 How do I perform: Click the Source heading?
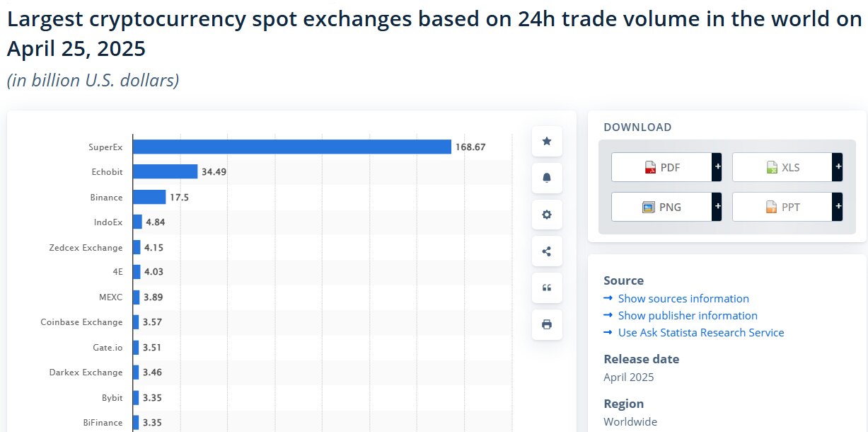click(x=624, y=280)
